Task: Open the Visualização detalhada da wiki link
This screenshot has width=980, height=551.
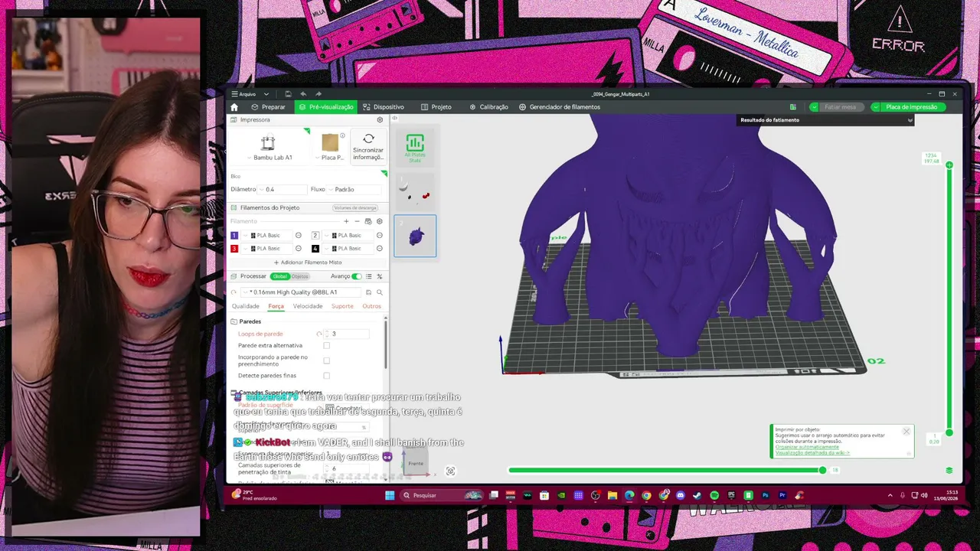Action: coord(812,453)
